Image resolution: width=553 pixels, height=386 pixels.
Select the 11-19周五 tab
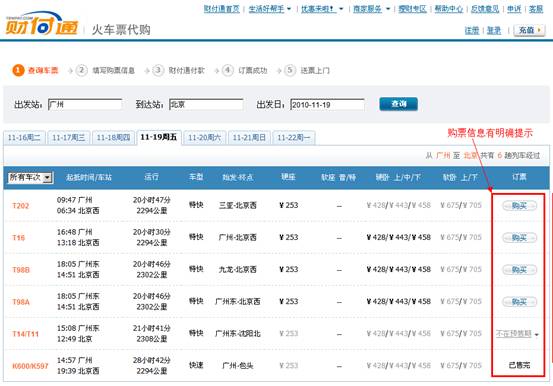pyautogui.click(x=159, y=137)
